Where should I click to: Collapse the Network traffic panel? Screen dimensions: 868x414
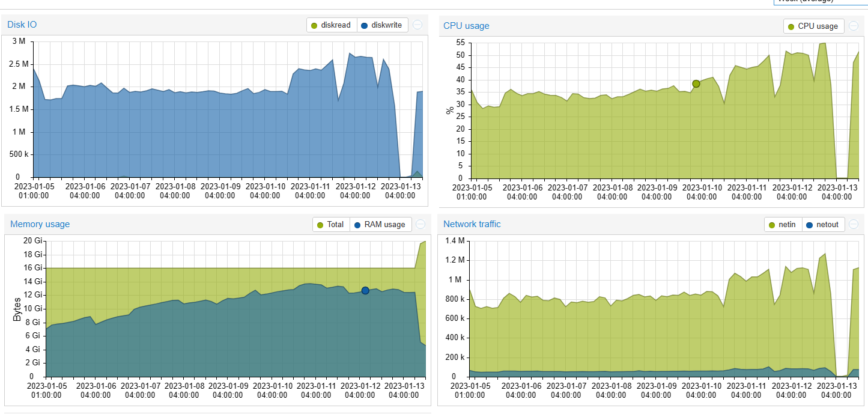[x=853, y=224]
